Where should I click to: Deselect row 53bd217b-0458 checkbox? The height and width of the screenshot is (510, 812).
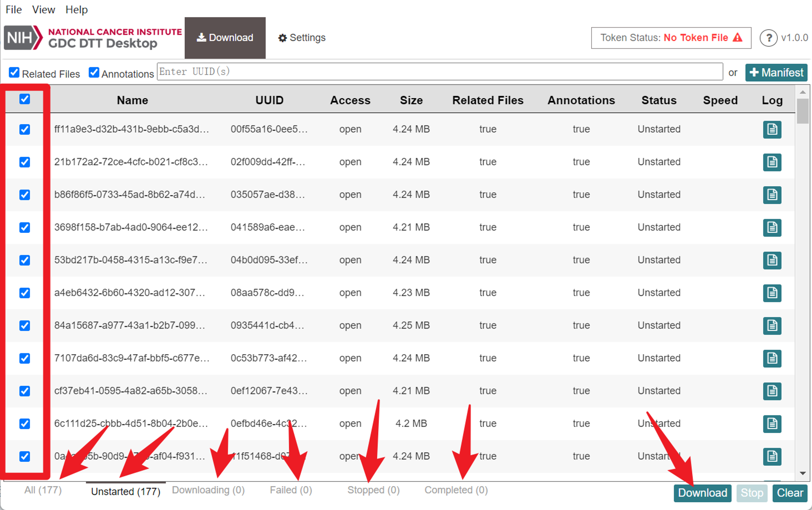(25, 260)
